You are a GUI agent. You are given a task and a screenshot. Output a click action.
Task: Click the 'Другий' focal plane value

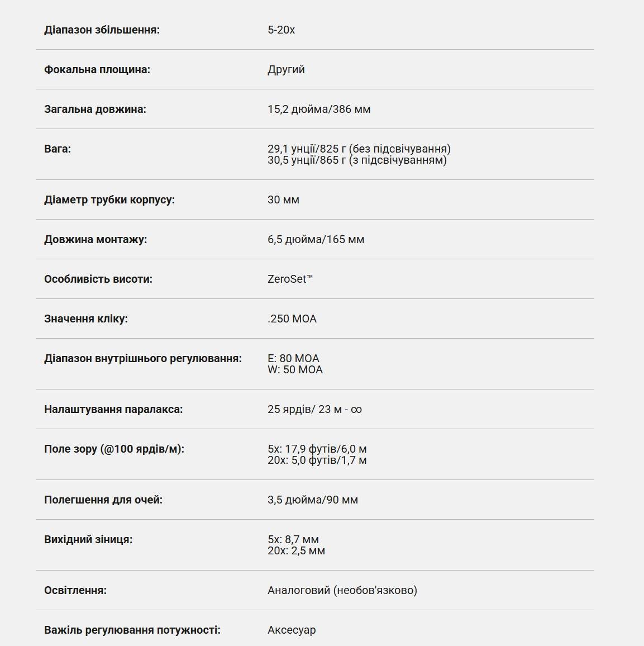(286, 70)
